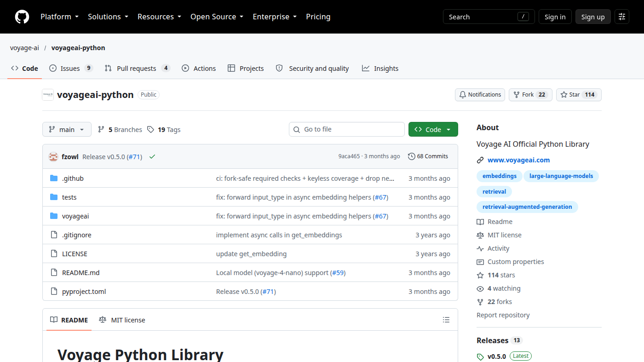Image resolution: width=644 pixels, height=362 pixels.
Task: Open the pyproject.toml file
Action: tap(84, 292)
